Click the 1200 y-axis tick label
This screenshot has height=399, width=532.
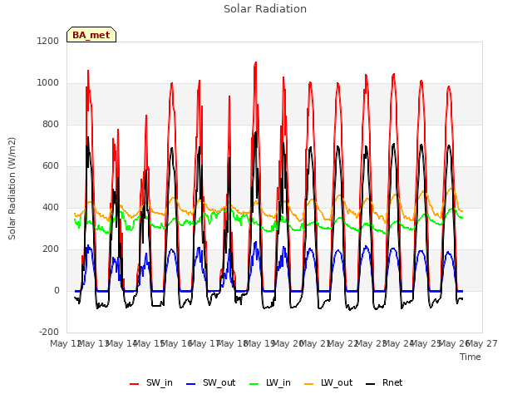(48, 41)
